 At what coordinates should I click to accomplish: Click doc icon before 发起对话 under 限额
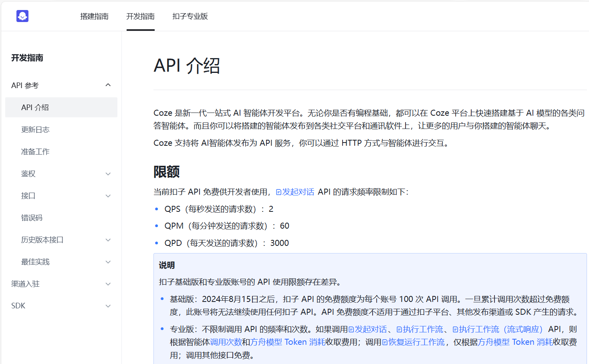278,192
